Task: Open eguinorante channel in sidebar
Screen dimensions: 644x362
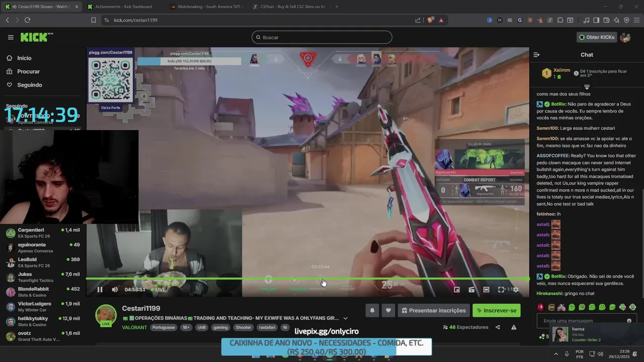Action: click(x=43, y=247)
